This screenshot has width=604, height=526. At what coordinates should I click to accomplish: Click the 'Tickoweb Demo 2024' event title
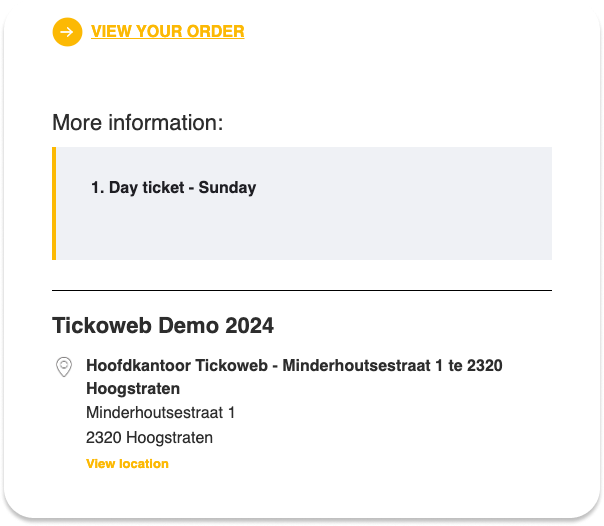[163, 325]
